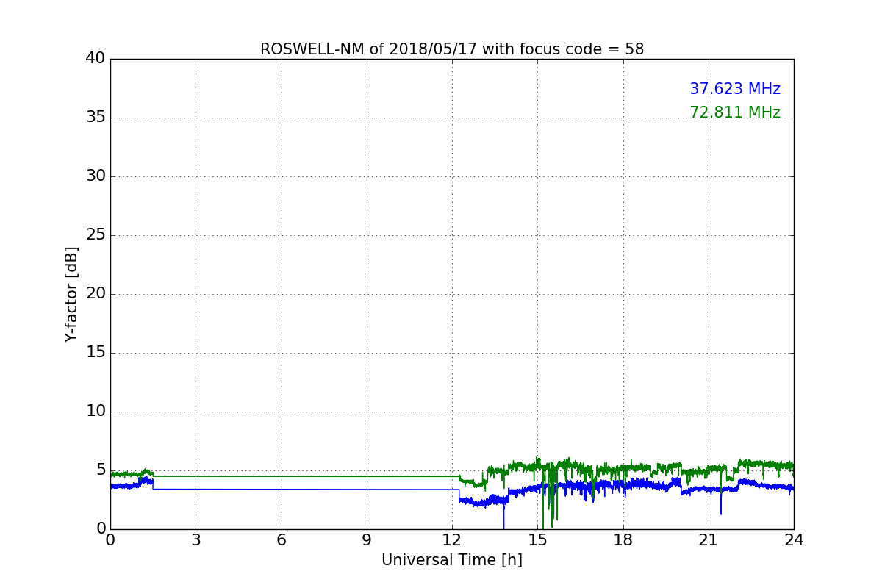Select the blue 37.623 MHz legend label
Screen dimensions: 882x588
(735, 89)
